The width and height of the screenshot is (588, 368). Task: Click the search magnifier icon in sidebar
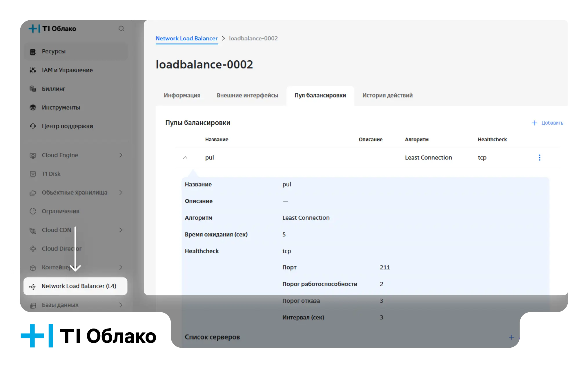[x=121, y=28]
